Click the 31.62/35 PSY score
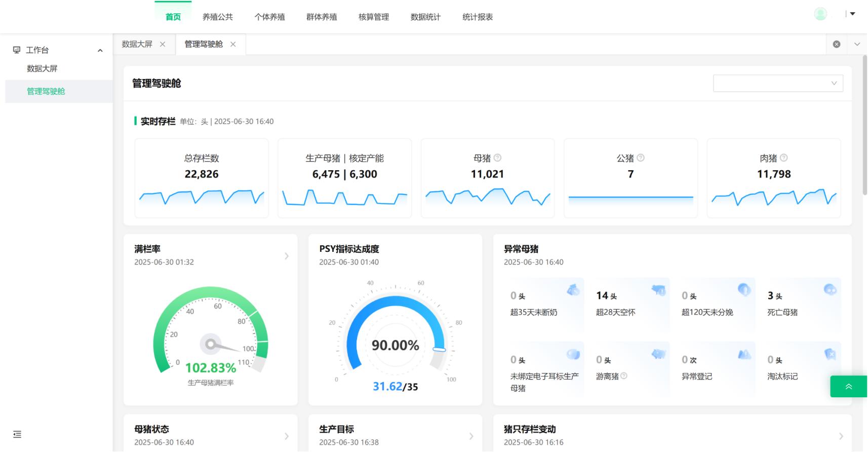The image size is (868, 452). 396,387
